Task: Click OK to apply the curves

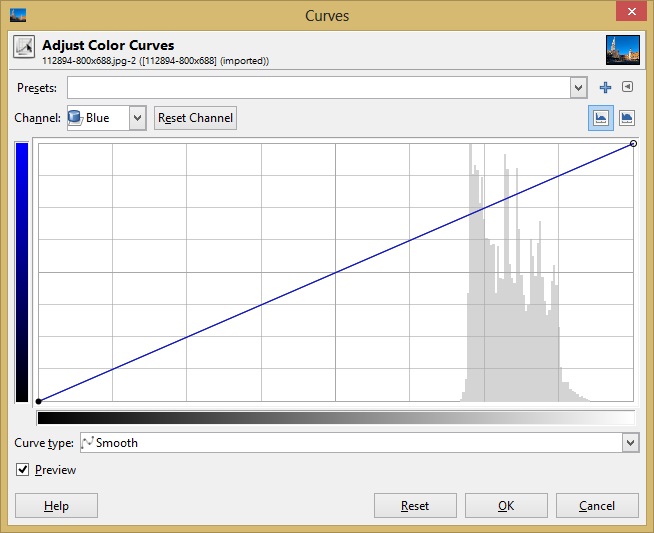Action: (506, 506)
